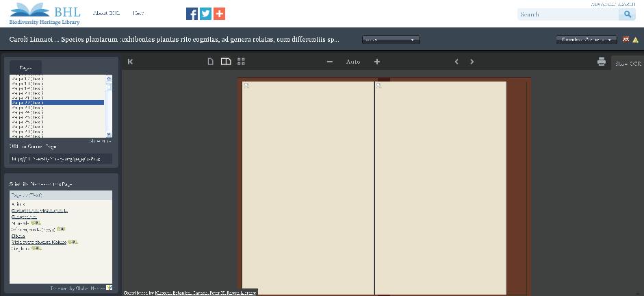Image resolution: width=644 pixels, height=296 pixels.
Task: Zoom out with the minus icon
Action: [x=330, y=62]
